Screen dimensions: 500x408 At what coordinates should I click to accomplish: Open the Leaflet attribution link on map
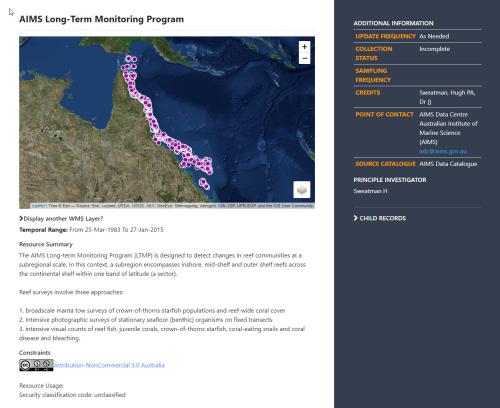[38, 206]
